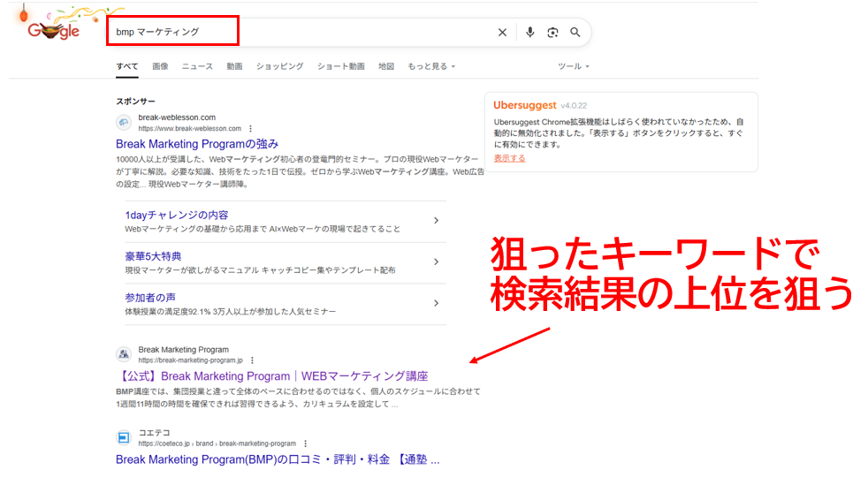Open the ショッピング tab
The image size is (868, 485).
click(279, 66)
